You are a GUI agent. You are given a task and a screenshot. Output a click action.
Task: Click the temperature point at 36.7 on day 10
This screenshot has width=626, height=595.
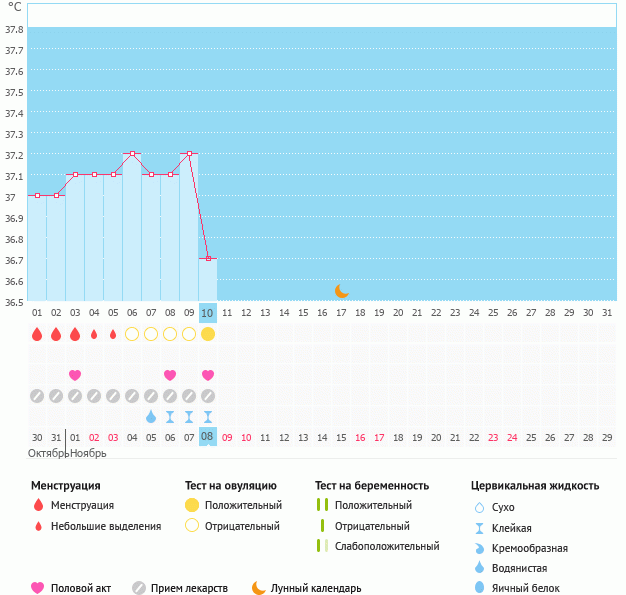[x=208, y=258]
